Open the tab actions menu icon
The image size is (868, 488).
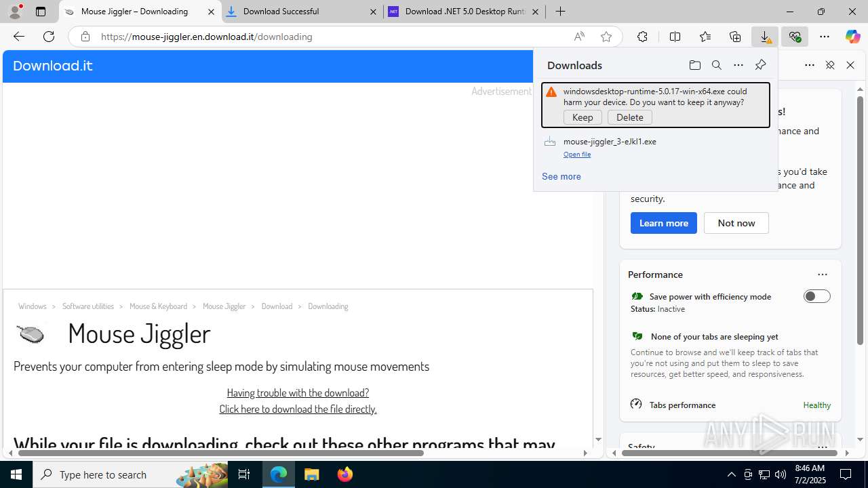[x=41, y=12]
